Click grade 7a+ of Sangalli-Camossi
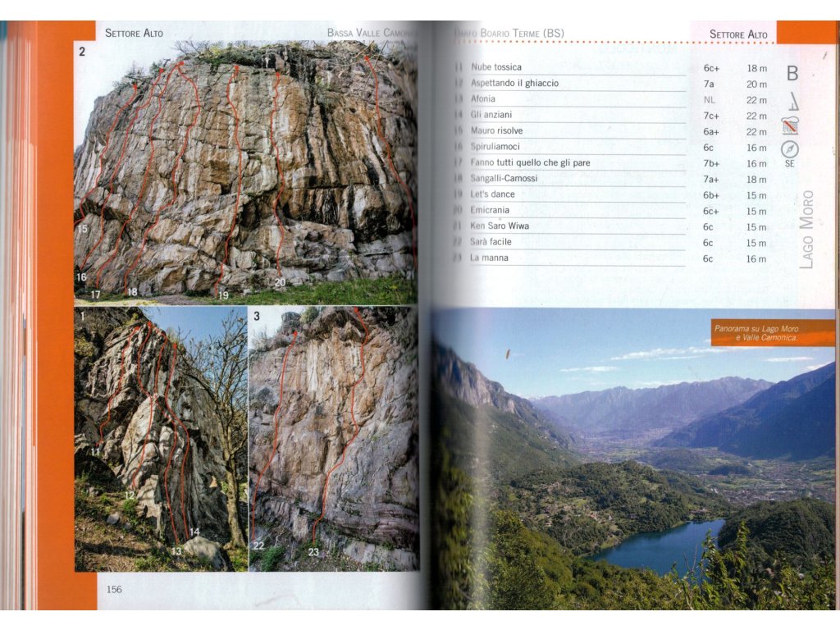The width and height of the screenshot is (840, 630). coord(711,180)
